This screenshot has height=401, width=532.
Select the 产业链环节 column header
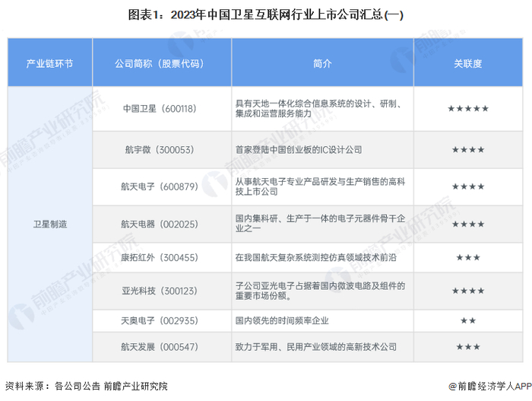pos(50,63)
